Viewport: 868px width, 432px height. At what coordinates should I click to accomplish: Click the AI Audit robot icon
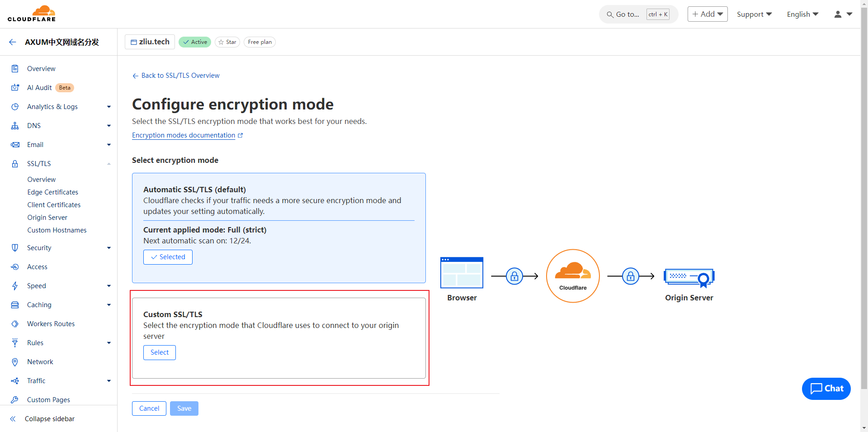pyautogui.click(x=15, y=88)
